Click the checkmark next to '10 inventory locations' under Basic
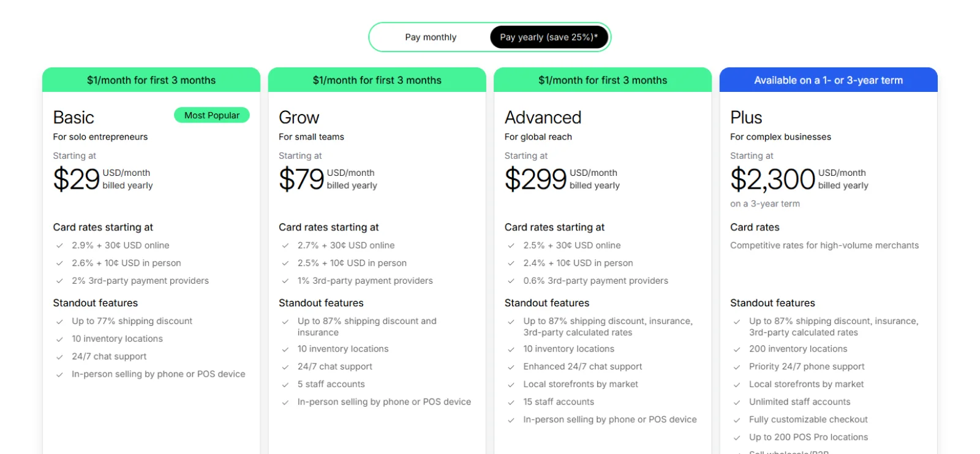Viewport: 980px width, 454px height. click(59, 339)
